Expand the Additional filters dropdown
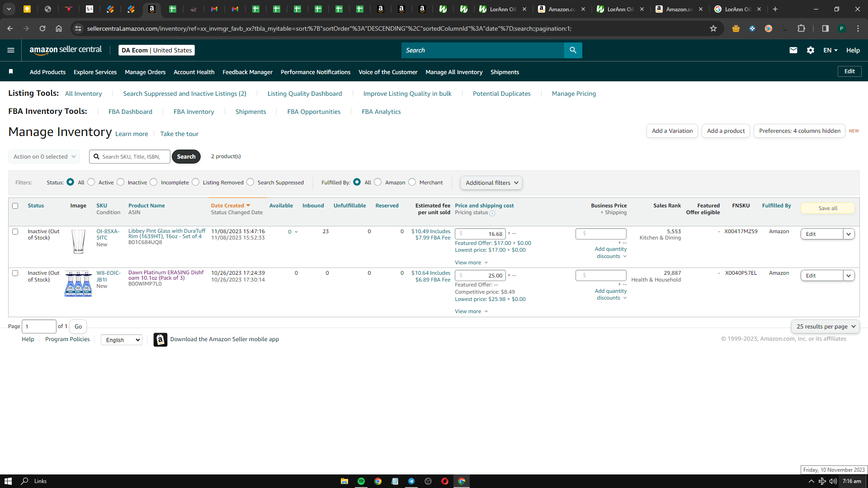This screenshot has width=868, height=488. [491, 183]
